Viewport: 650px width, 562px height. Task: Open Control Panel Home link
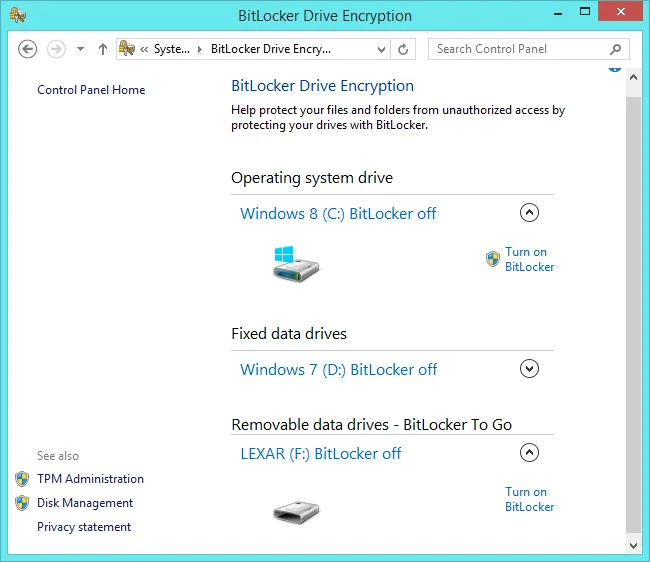click(x=91, y=90)
